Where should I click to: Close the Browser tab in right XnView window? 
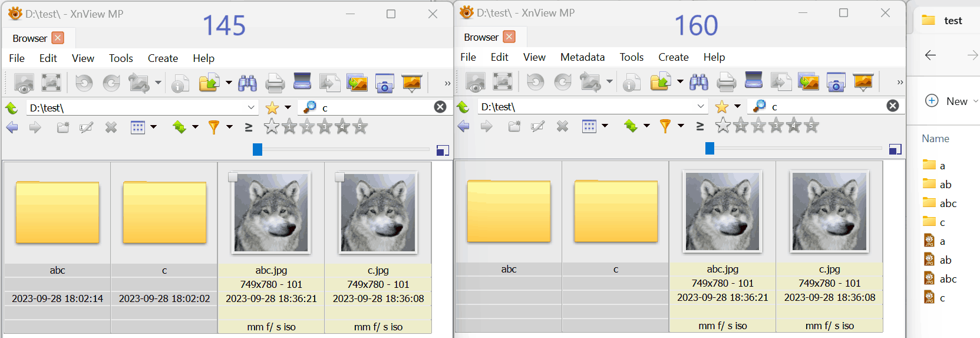coord(509,37)
